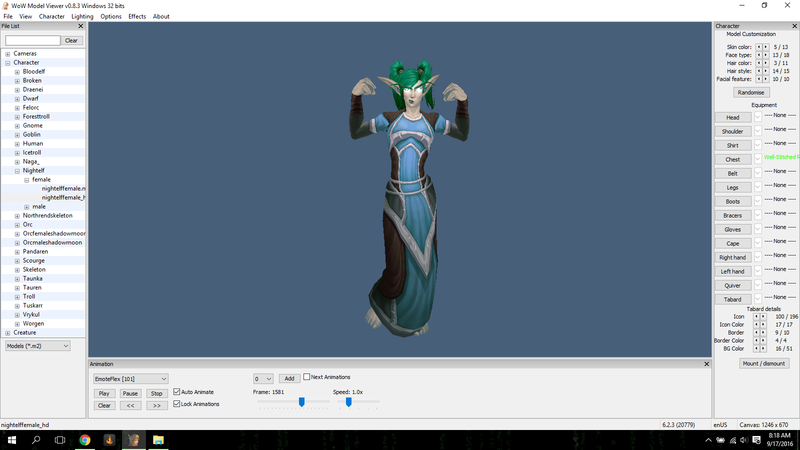This screenshot has height=450, width=800.
Task: Collapse the Nightelf tree node
Action: [17, 171]
